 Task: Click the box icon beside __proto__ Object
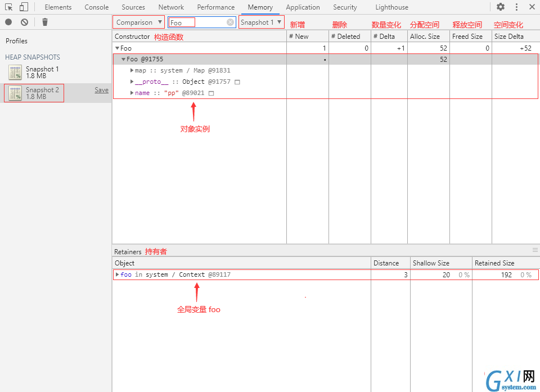click(237, 82)
